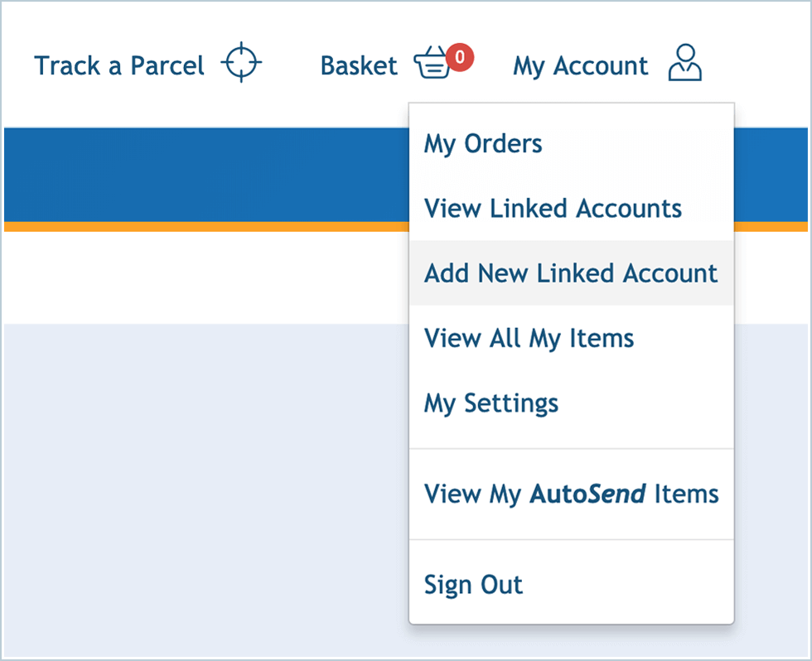This screenshot has height=661, width=812.
Task: Click the blue header banner
Action: [207, 174]
